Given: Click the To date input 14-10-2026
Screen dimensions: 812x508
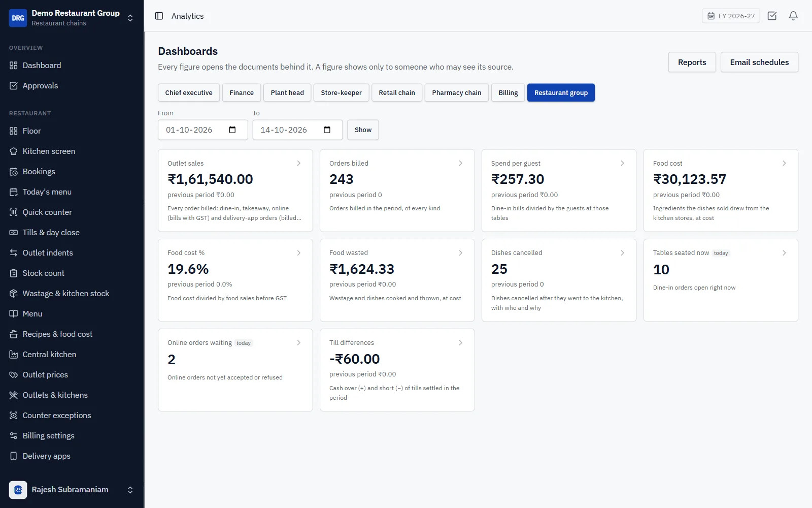Looking at the screenshot, I should [x=297, y=130].
